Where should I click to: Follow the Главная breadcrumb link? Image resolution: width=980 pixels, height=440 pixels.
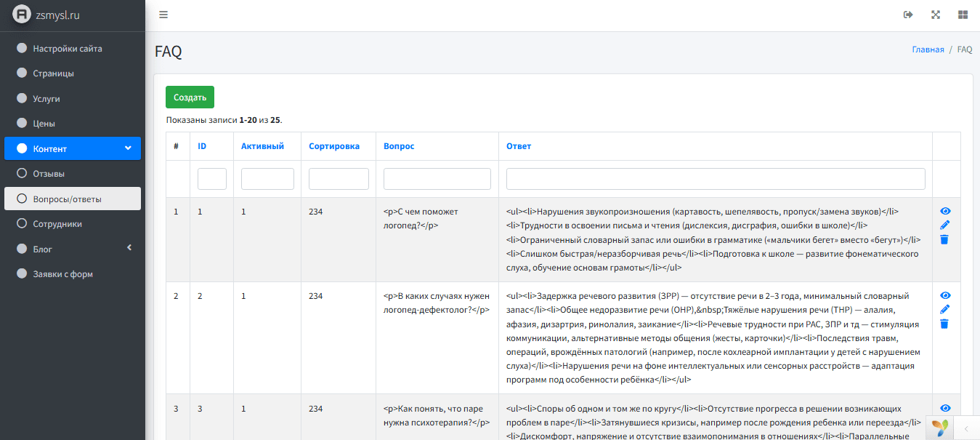(928, 49)
